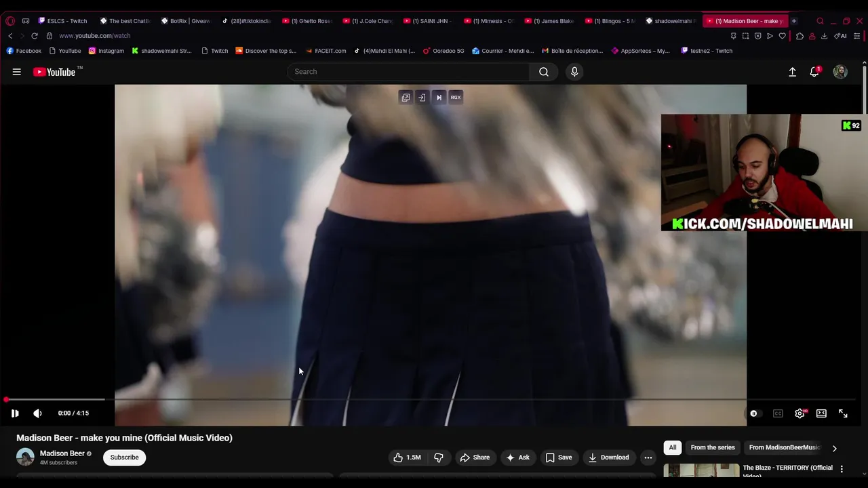Viewport: 868px width, 488px height.
Task: Open more actions three-dot menu
Action: [x=648, y=457]
